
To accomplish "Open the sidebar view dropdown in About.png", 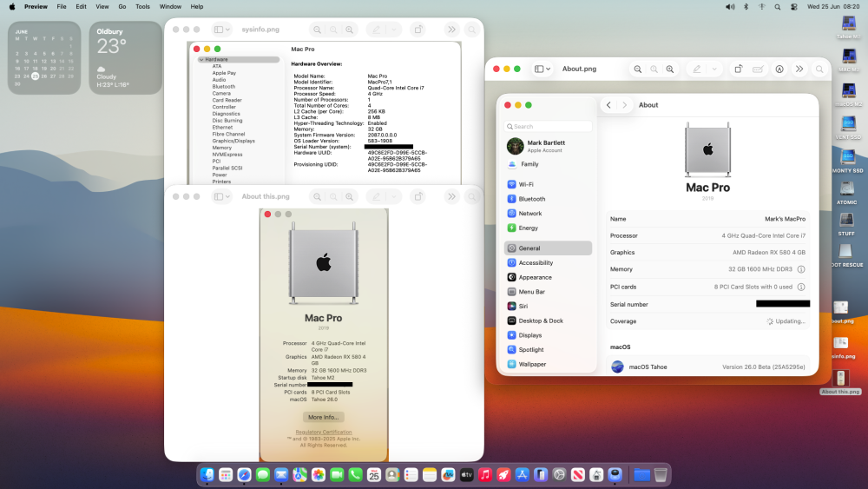I will coord(542,69).
